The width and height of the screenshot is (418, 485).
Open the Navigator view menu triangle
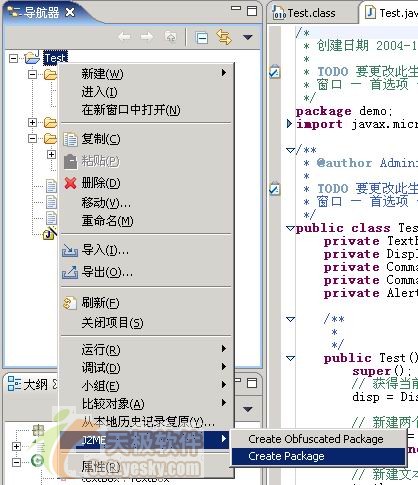[247, 37]
